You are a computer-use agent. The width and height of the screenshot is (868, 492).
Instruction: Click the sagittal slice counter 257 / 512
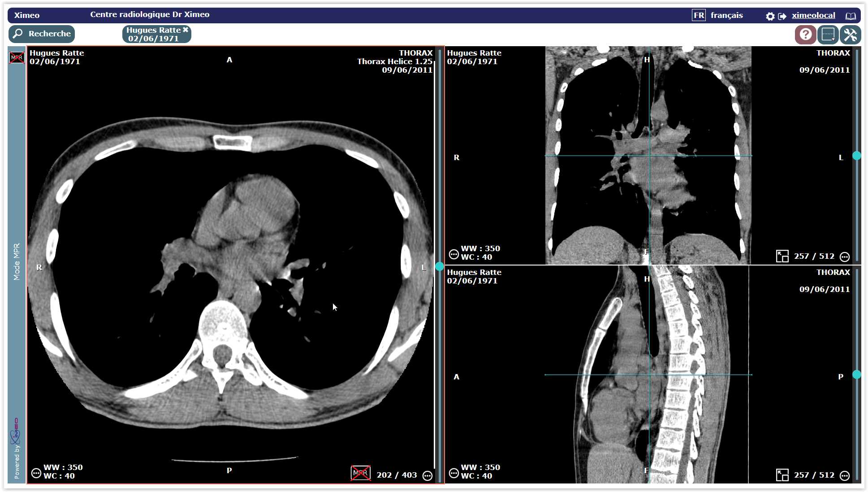point(814,475)
